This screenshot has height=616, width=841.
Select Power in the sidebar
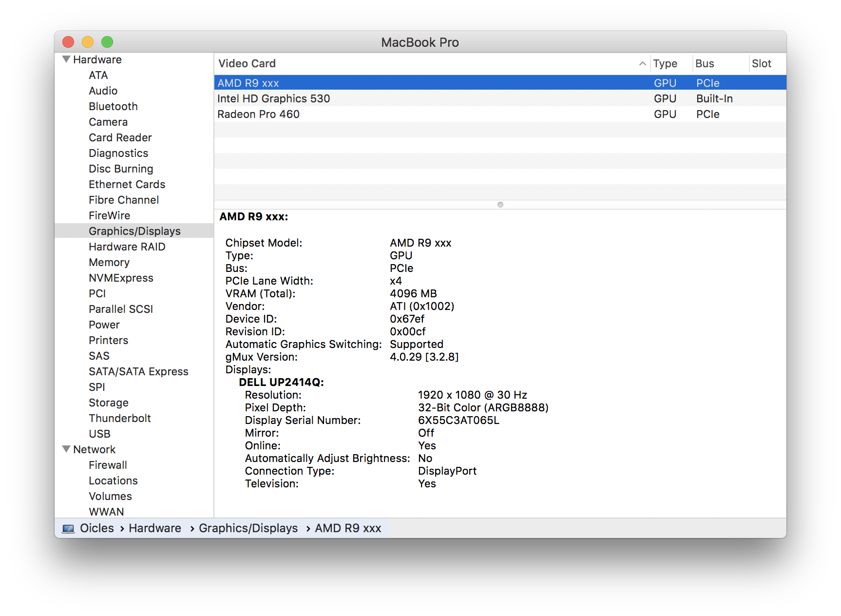tap(104, 325)
